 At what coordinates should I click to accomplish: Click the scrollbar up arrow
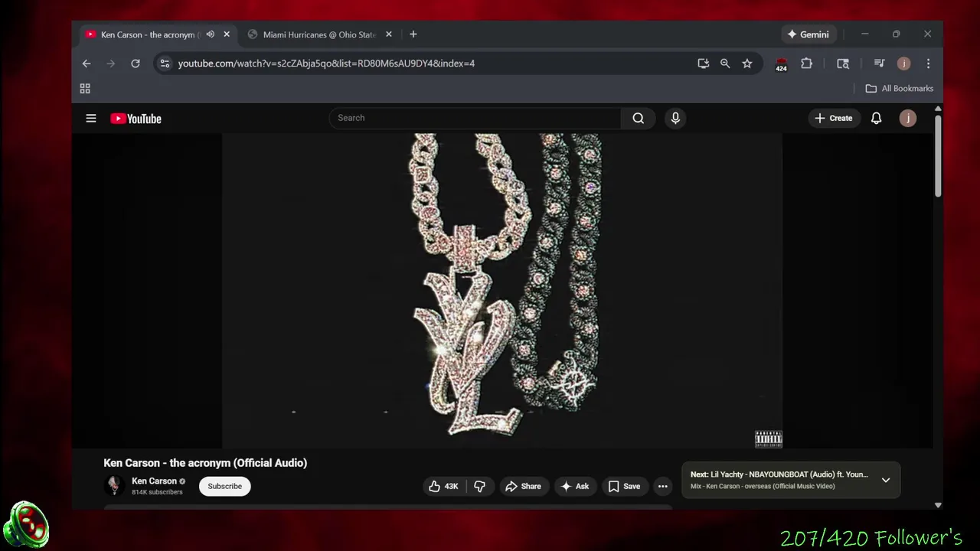click(938, 110)
